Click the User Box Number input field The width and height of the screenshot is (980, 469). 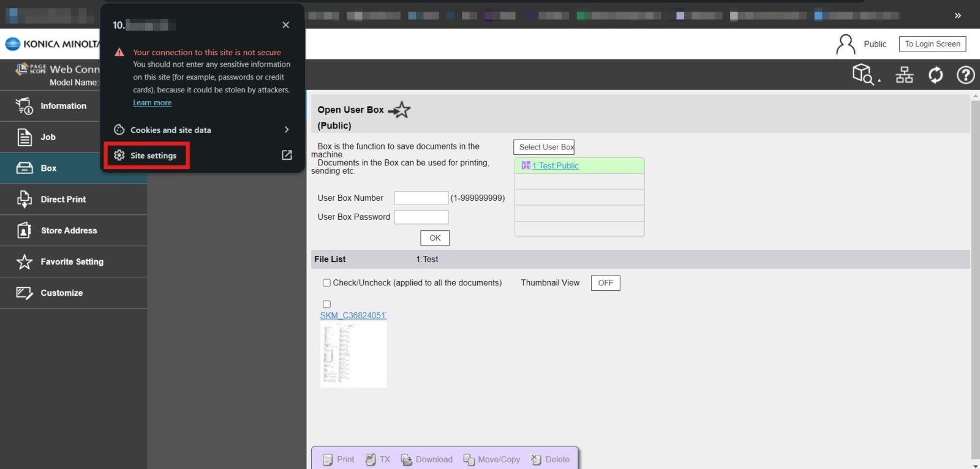click(421, 198)
